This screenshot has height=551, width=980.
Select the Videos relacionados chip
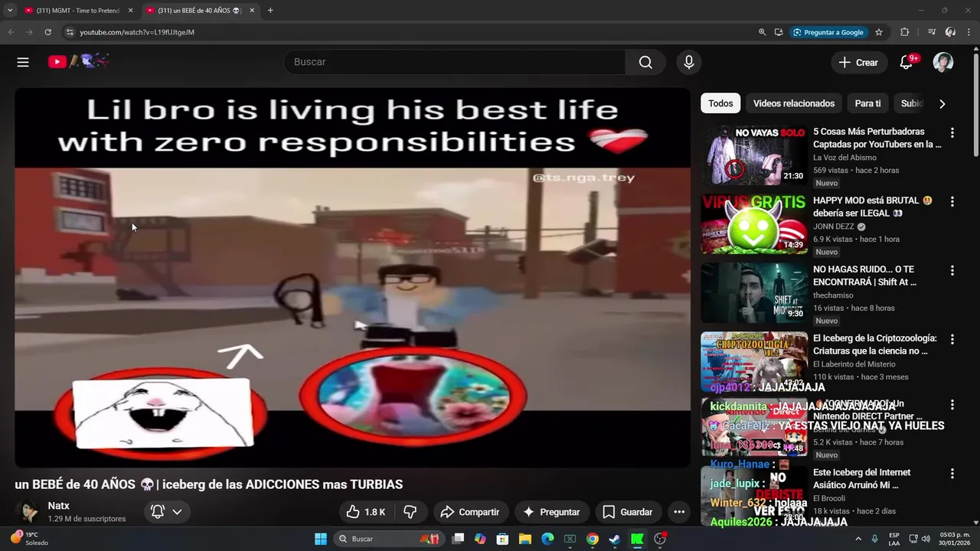tap(794, 103)
